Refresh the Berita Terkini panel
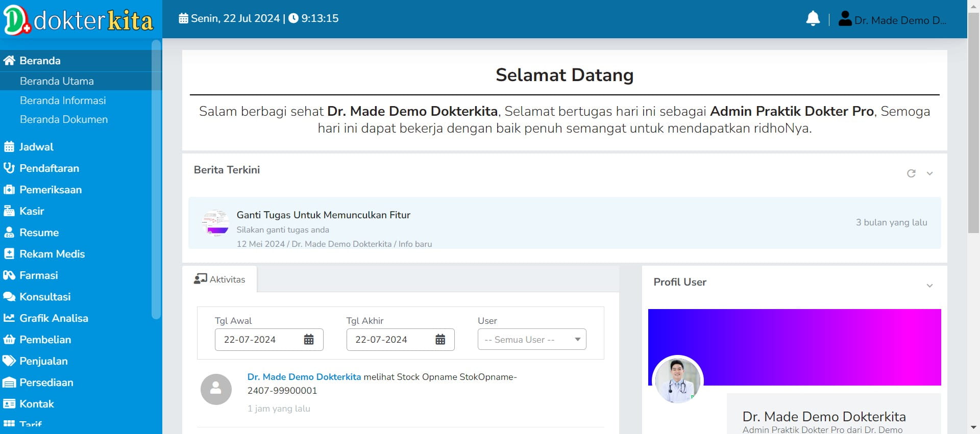This screenshot has height=434, width=980. pos(911,173)
